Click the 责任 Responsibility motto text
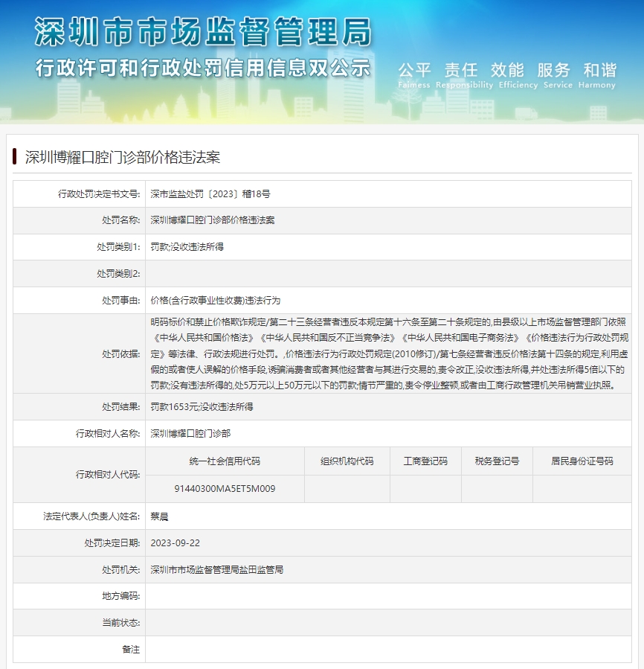Viewport: 644px width, 669px height. pyautogui.click(x=464, y=75)
